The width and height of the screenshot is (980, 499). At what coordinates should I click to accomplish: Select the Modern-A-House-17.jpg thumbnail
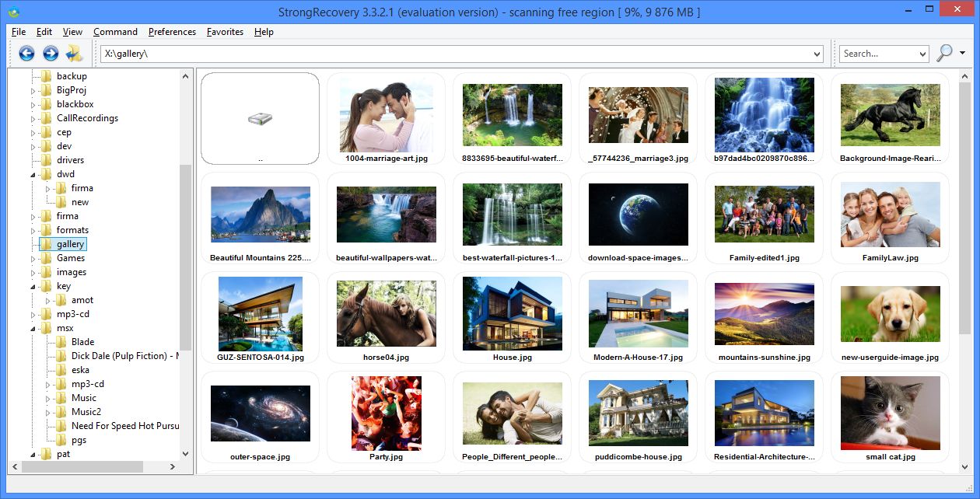639,318
